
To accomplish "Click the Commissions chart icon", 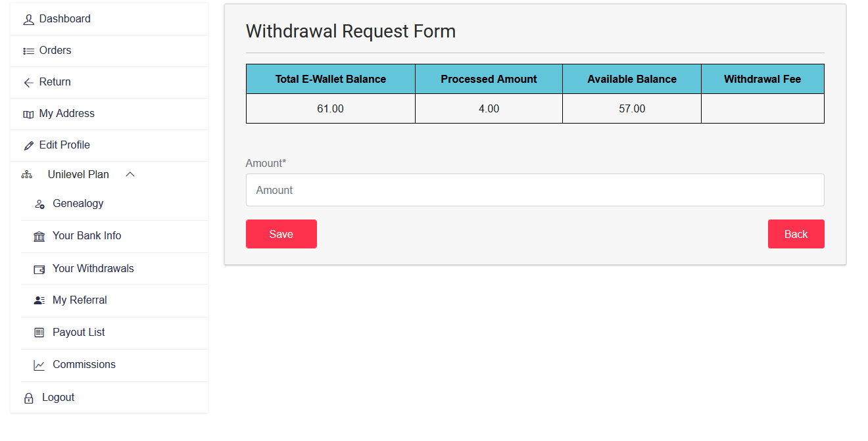I will [39, 365].
